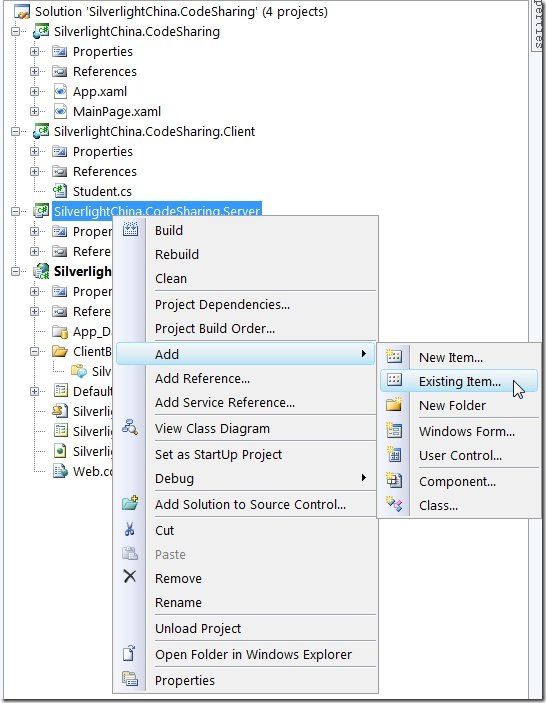The width and height of the screenshot is (546, 703).
Task: Expand the MainPage.xaml node
Action: 35,111
